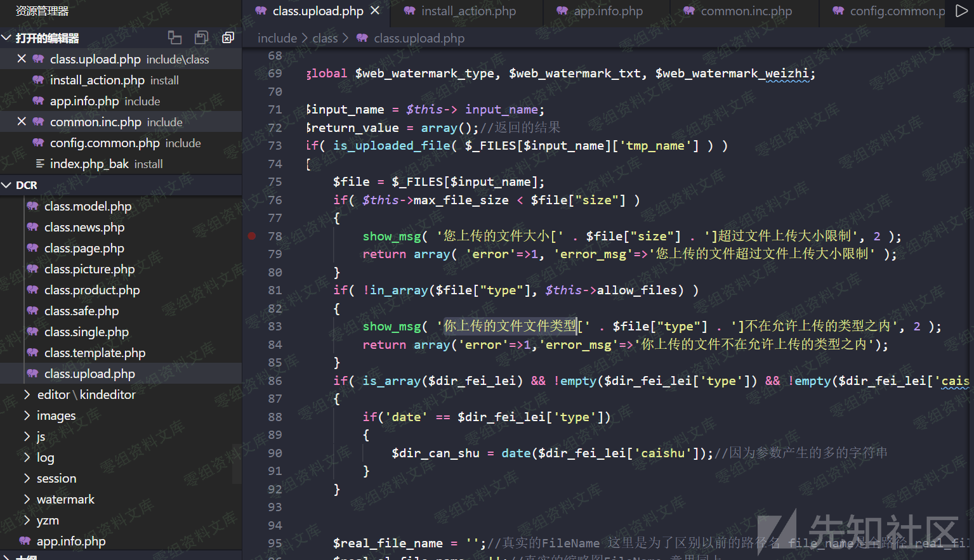Collapse the DCR folder section
974x560 pixels.
point(6,185)
